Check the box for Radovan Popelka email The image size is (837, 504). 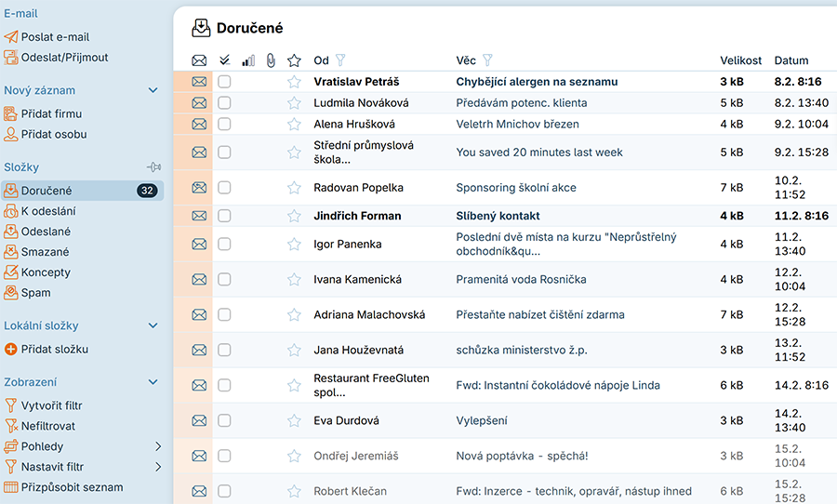224,188
